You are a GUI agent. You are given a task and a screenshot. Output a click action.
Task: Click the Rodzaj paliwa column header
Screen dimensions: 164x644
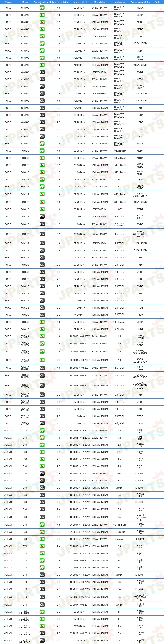[x=41, y=2]
